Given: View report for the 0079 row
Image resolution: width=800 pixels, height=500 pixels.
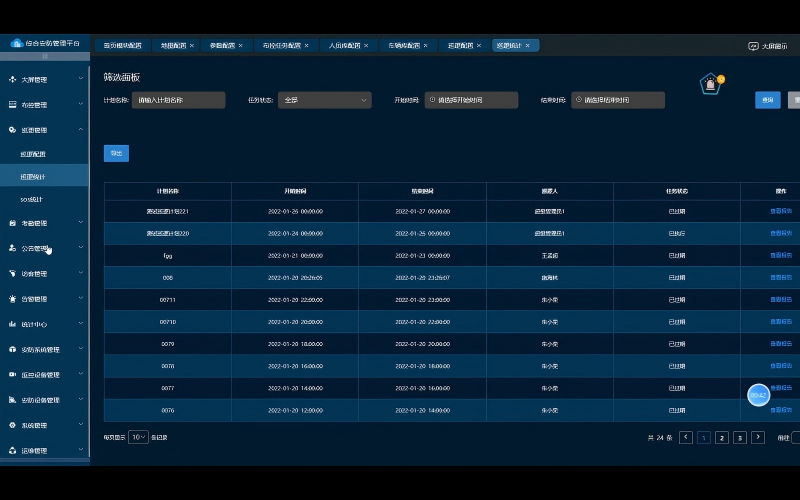Looking at the screenshot, I should tap(781, 343).
